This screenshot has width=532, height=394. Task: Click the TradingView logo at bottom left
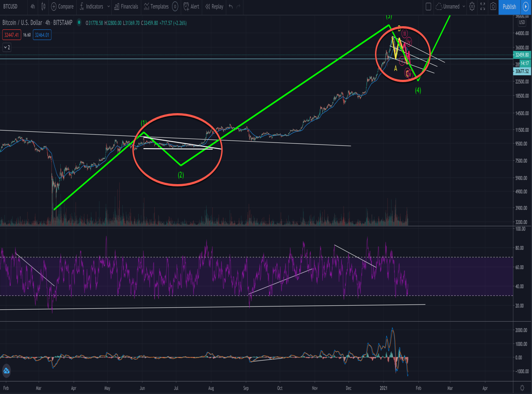7,370
